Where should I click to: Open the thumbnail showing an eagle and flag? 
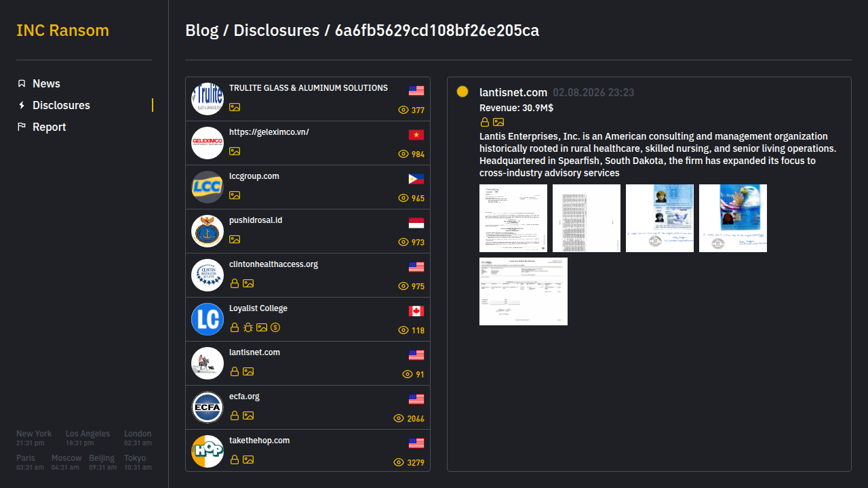coord(733,218)
